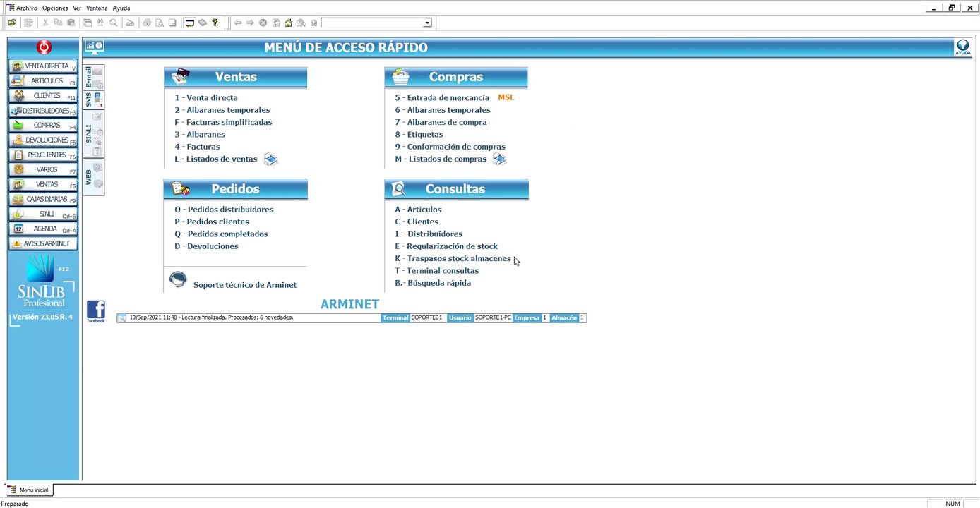This screenshot has height=508, width=980.
Task: Click the CAJAS DIARIAS sidebar button
Action: tap(44, 199)
